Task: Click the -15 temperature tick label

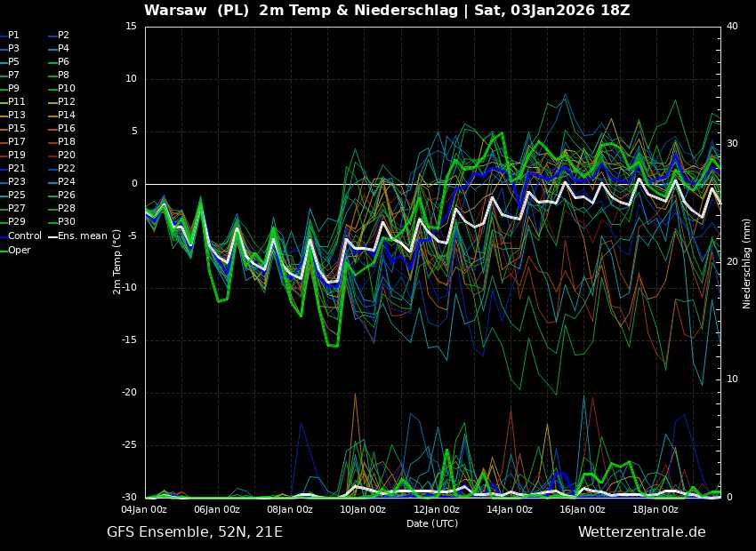Action: [x=129, y=340]
